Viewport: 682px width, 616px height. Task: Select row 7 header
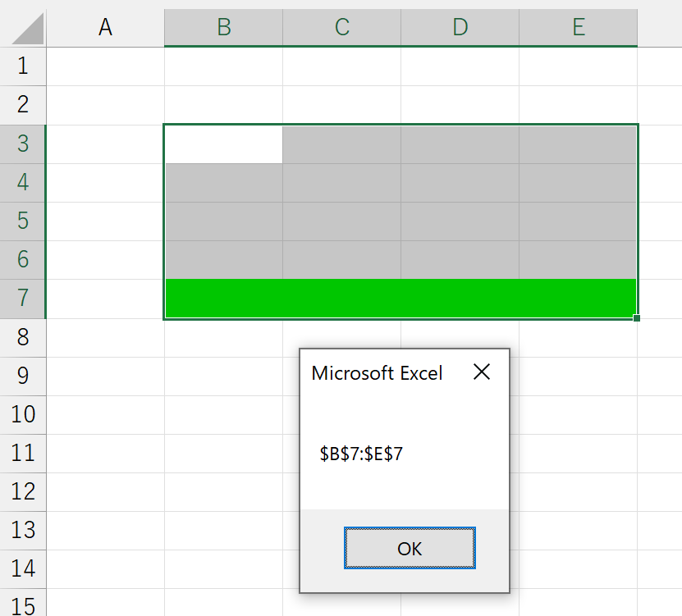pos(23,298)
